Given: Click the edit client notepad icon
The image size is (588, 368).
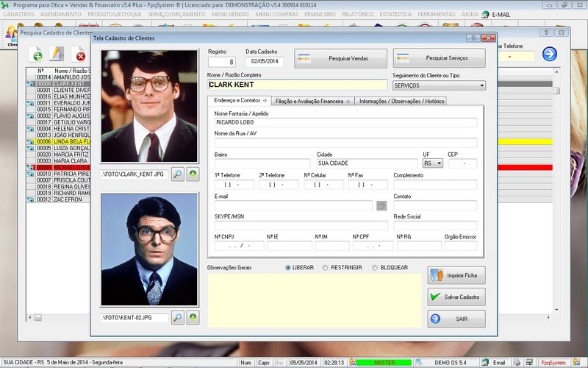Looking at the screenshot, I should click(x=57, y=54).
